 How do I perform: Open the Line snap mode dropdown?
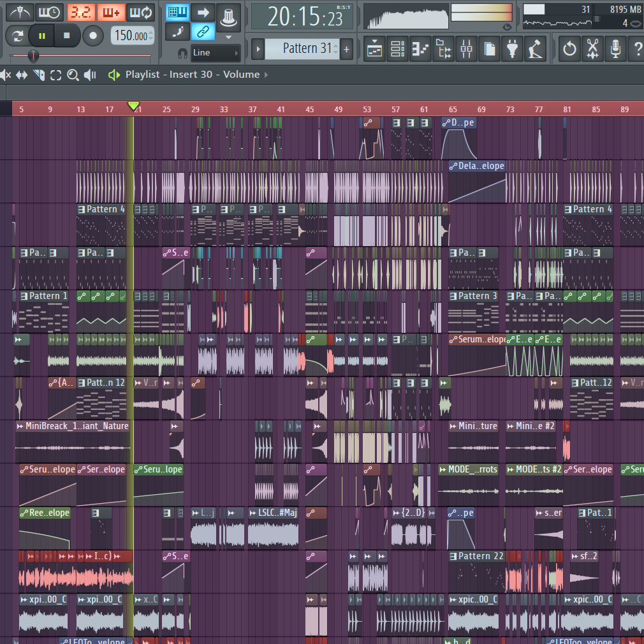click(x=216, y=53)
